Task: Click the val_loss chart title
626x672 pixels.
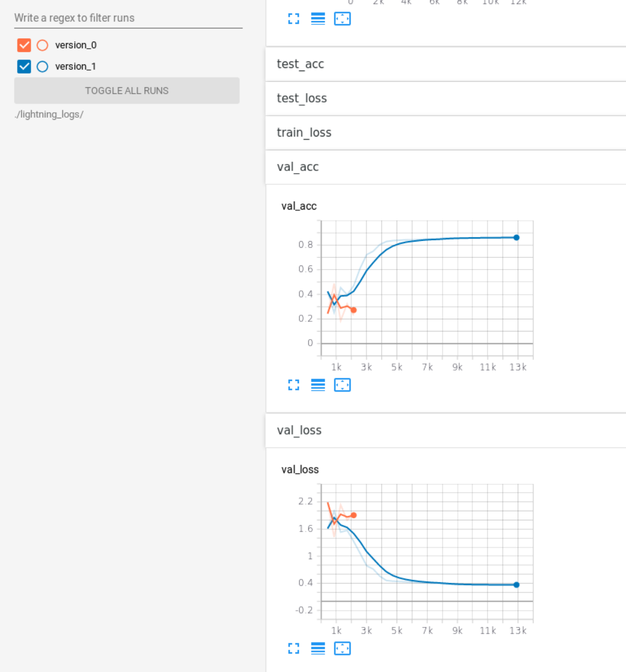Action: 300,469
